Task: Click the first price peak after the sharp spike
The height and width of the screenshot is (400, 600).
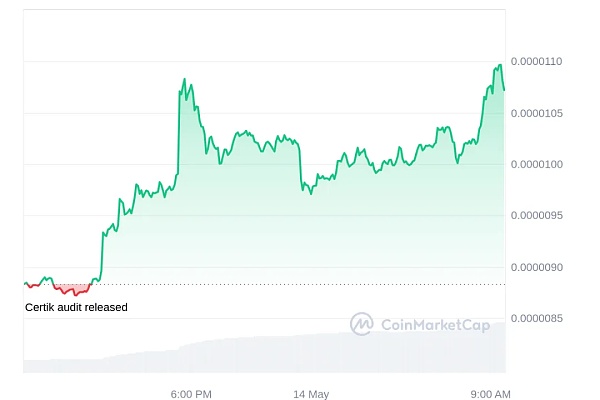Action: pos(185,79)
